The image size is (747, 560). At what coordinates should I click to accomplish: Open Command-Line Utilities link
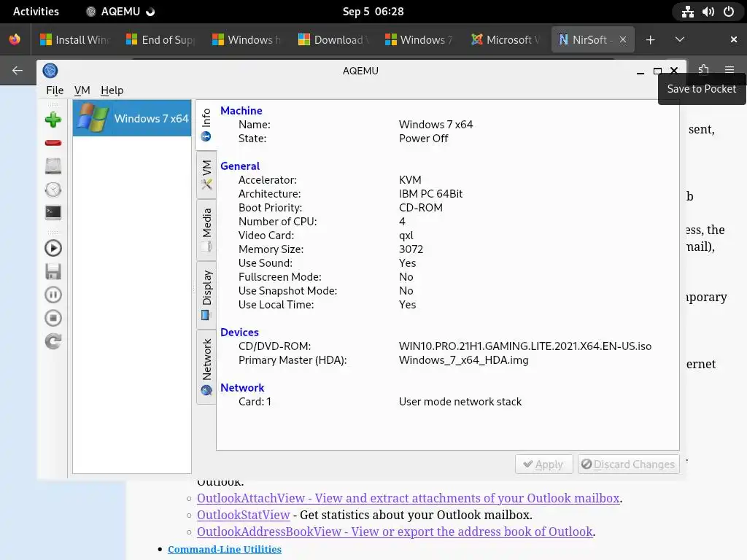click(225, 549)
